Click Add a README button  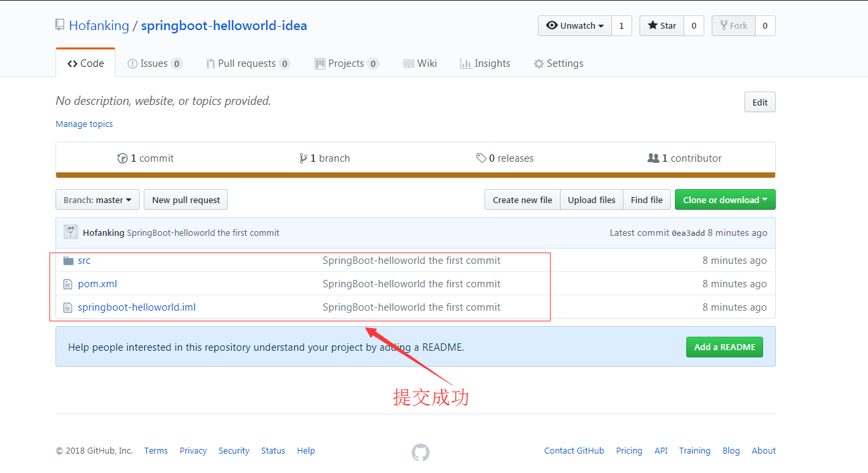tap(724, 347)
